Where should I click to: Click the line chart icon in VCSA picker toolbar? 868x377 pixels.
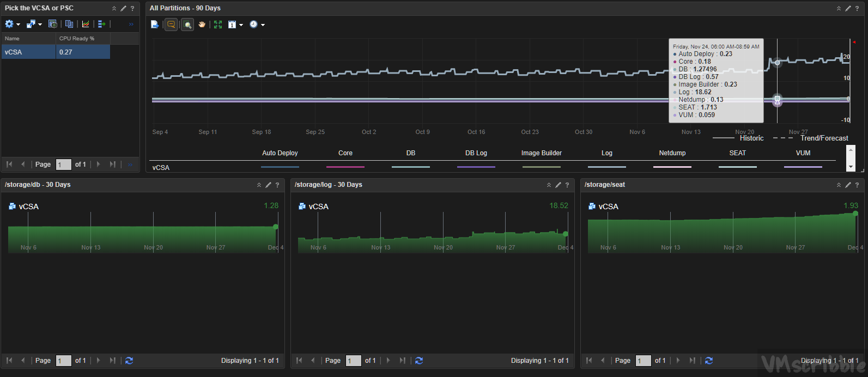pyautogui.click(x=86, y=24)
